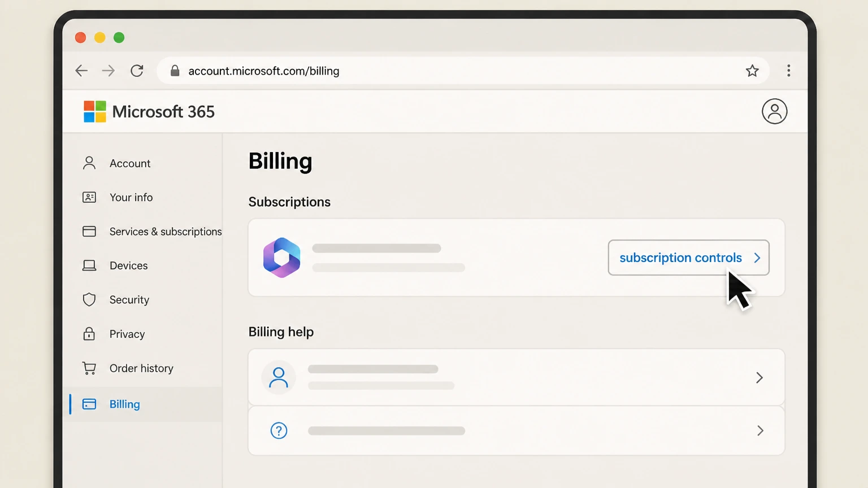Click the card icon beside Services & subscriptions

pyautogui.click(x=89, y=232)
